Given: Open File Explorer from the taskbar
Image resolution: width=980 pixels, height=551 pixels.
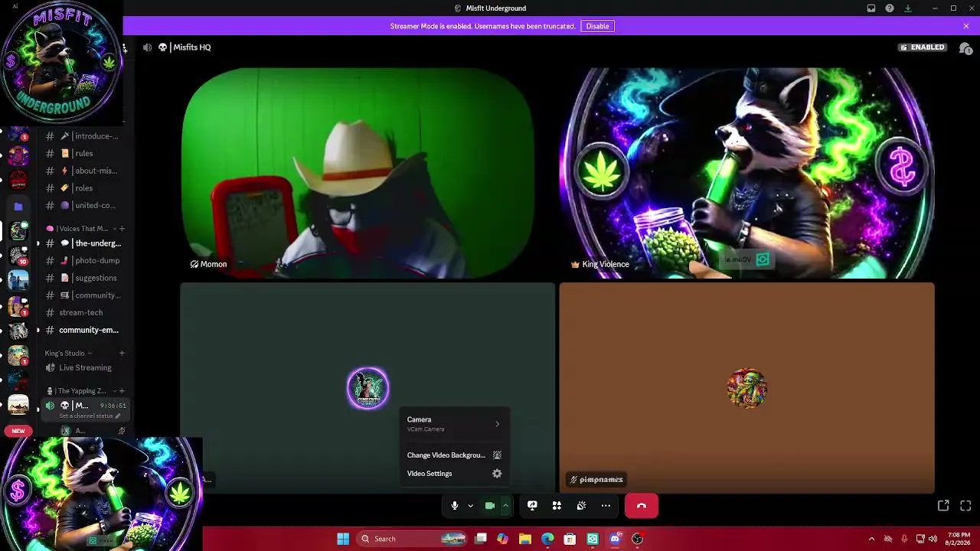Looking at the screenshot, I should click(525, 539).
